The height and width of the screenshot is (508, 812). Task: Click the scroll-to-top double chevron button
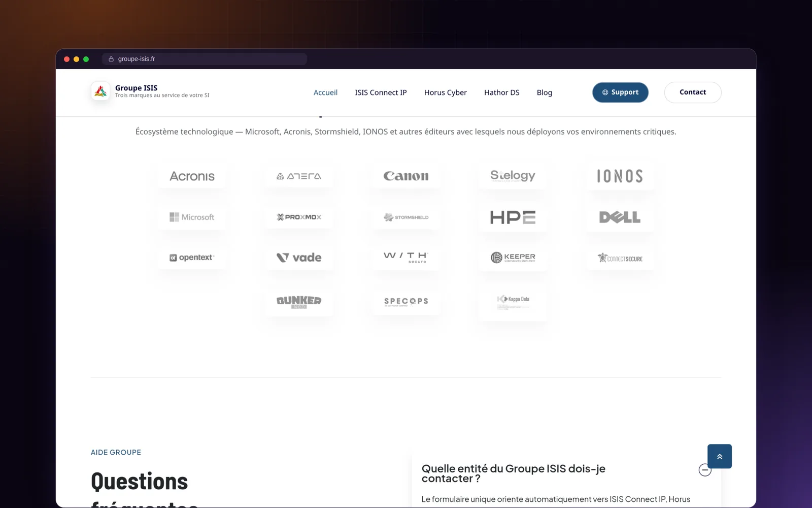(720, 456)
